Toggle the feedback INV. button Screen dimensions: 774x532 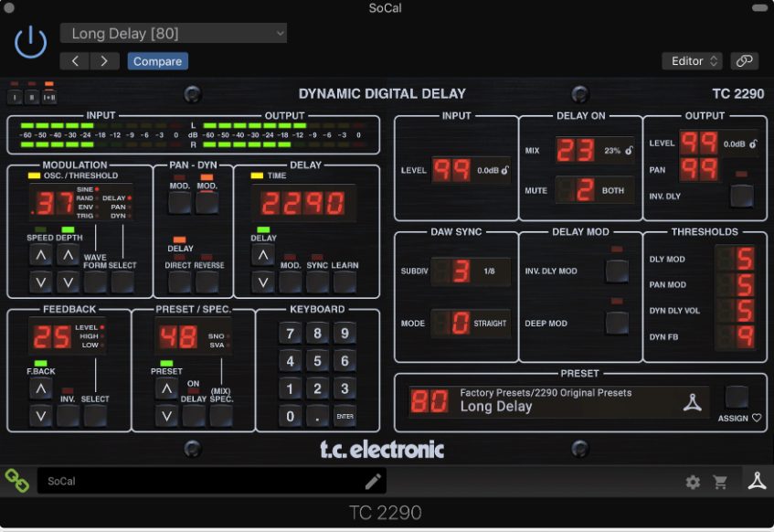(69, 416)
